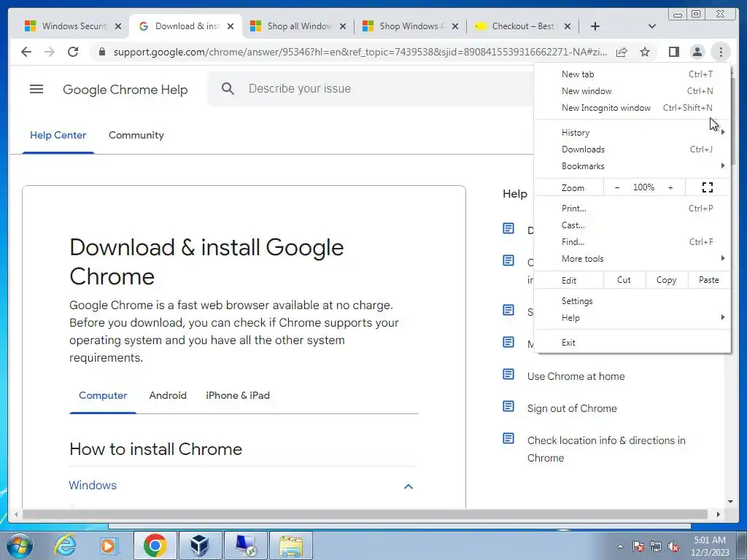Click the Chrome taskbar icon
The height and width of the screenshot is (560, 747).
[x=155, y=545]
